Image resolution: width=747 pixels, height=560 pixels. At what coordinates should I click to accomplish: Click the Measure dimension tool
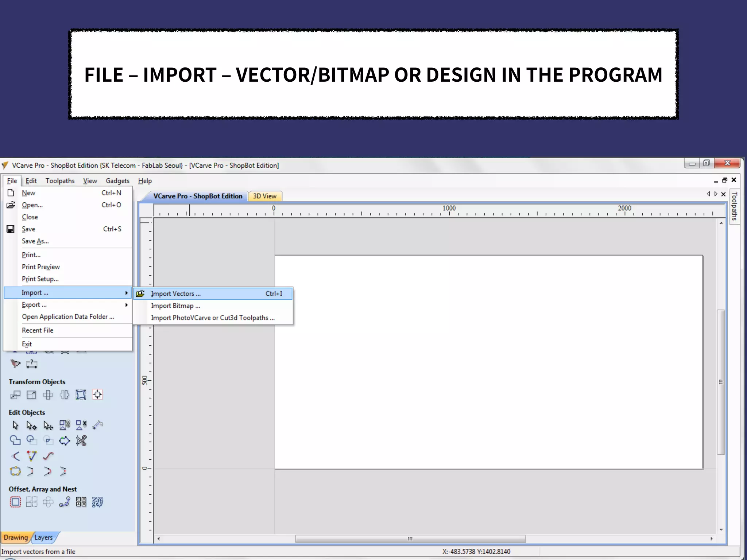32,363
